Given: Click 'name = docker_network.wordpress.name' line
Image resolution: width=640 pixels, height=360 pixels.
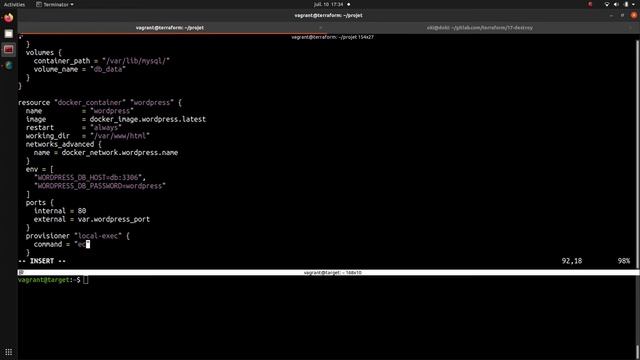Looking at the screenshot, I should click(x=106, y=153).
